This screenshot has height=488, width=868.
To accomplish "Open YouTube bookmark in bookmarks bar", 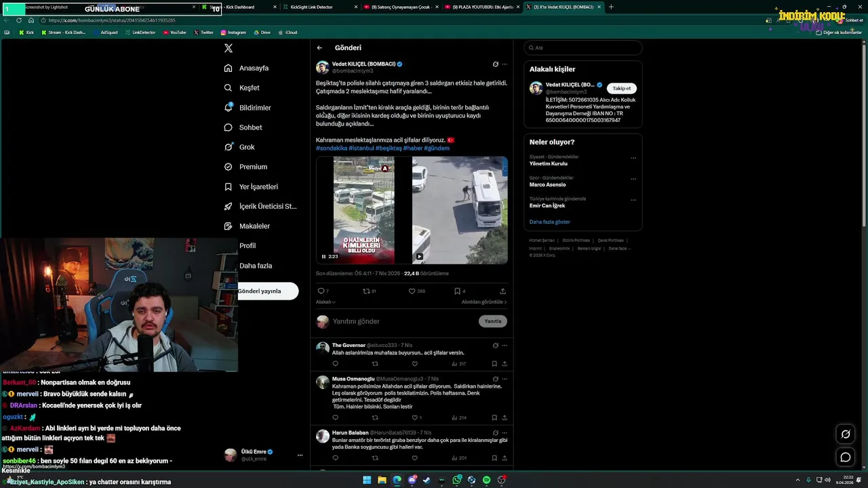I will point(174,32).
